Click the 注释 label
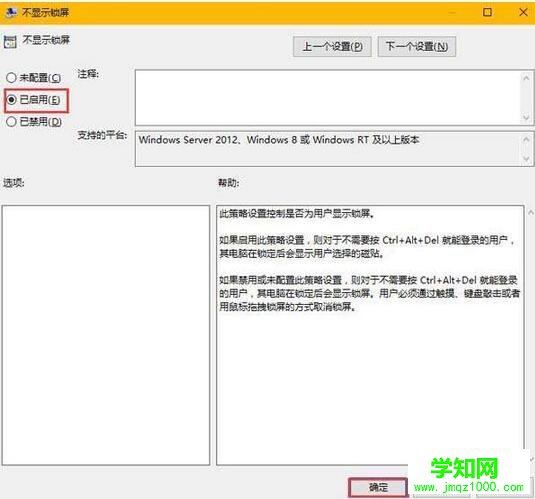This screenshot has width=535, height=499. coord(88,74)
